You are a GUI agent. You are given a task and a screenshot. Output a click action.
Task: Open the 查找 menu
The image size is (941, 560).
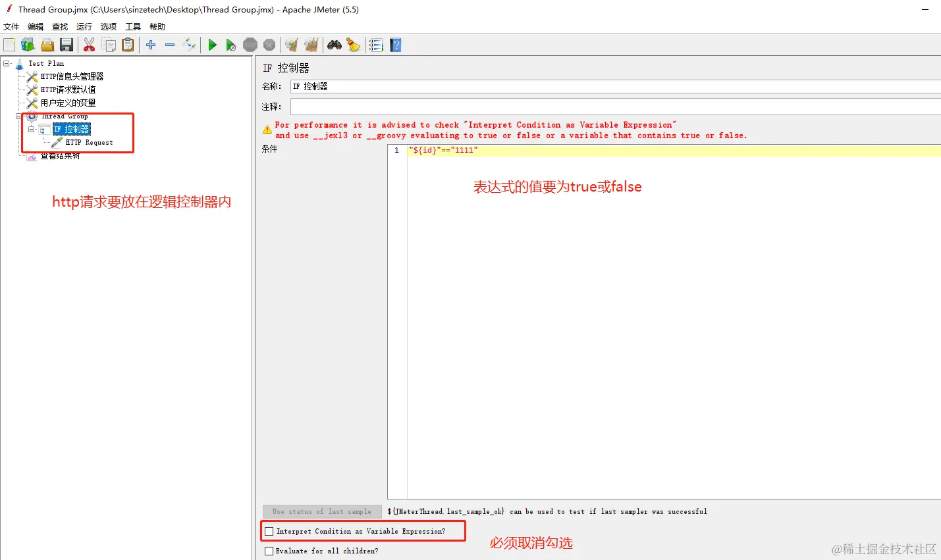pyautogui.click(x=60, y=27)
